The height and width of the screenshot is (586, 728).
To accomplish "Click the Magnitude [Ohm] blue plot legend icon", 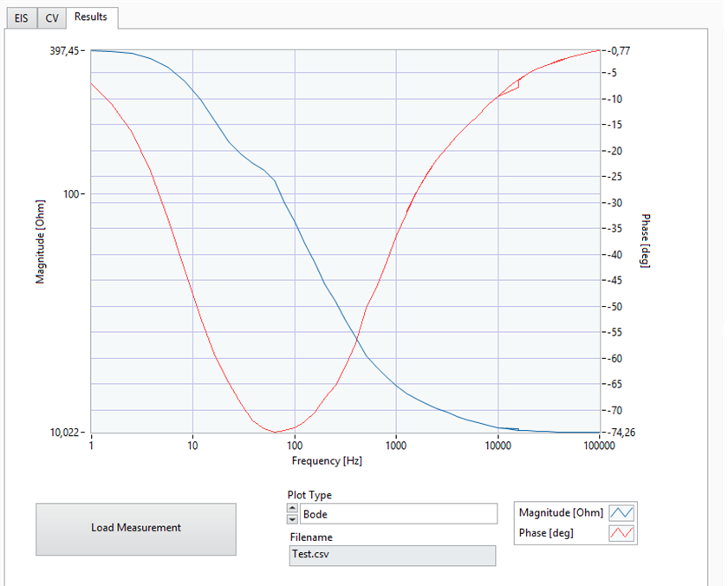I will click(x=621, y=512).
